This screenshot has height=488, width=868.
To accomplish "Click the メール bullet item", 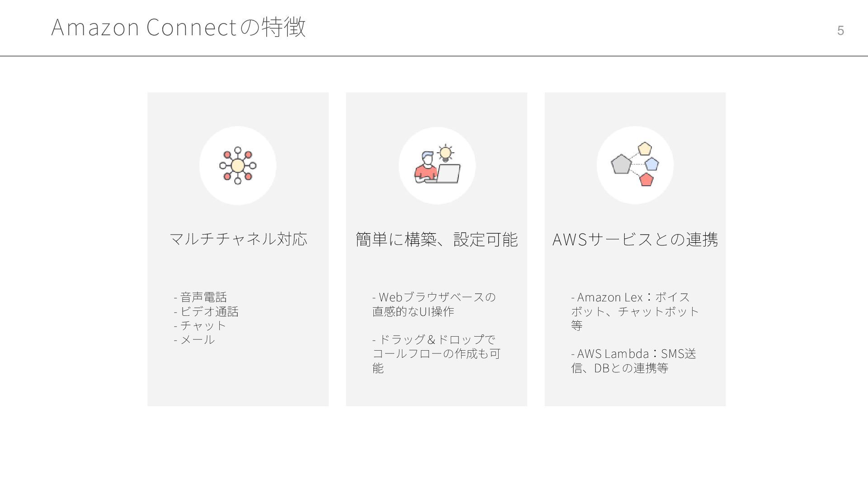I will click(x=194, y=339).
